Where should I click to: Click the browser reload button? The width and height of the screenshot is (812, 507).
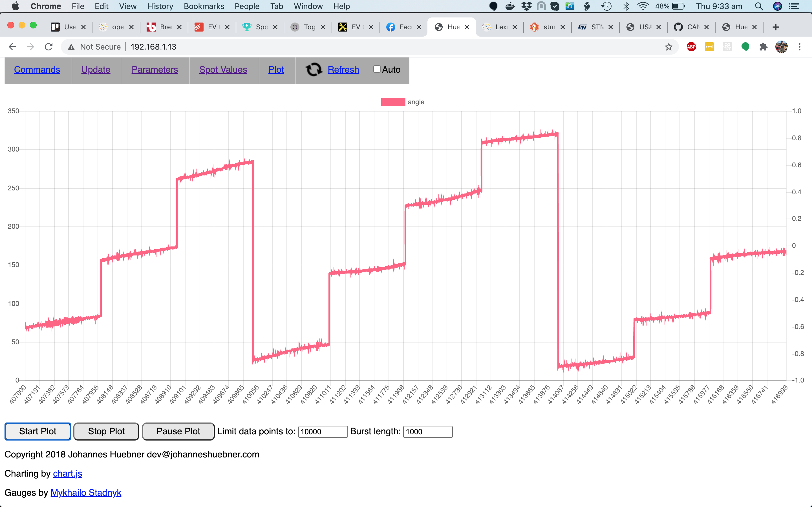49,47
